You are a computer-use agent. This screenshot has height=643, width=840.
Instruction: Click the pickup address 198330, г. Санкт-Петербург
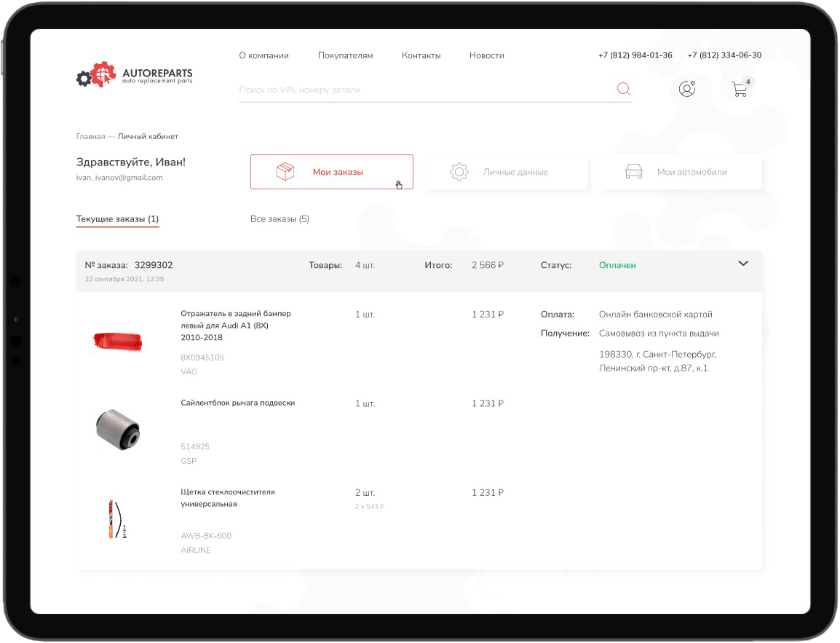tap(658, 361)
